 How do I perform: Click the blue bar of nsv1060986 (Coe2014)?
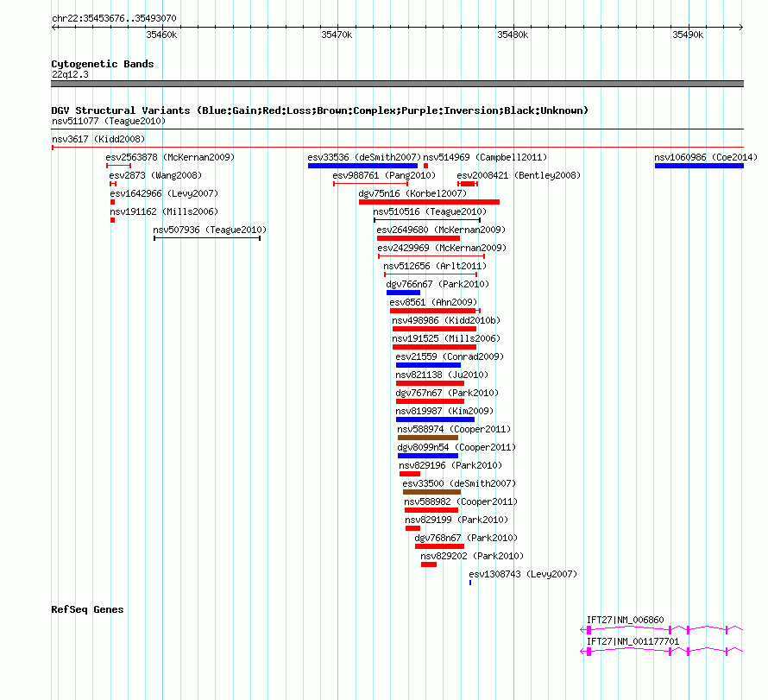pos(699,166)
